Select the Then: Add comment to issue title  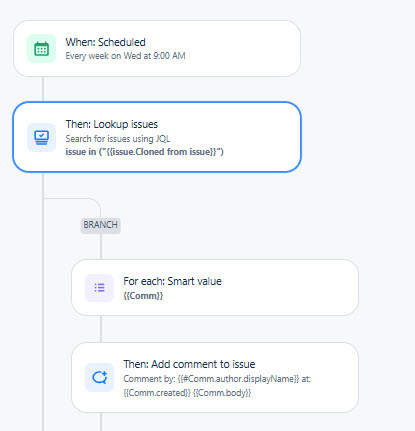(189, 364)
